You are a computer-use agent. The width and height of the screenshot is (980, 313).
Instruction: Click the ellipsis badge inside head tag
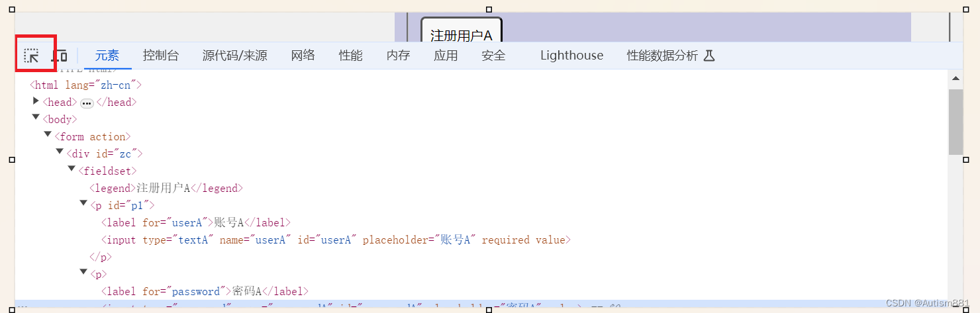pos(87,103)
